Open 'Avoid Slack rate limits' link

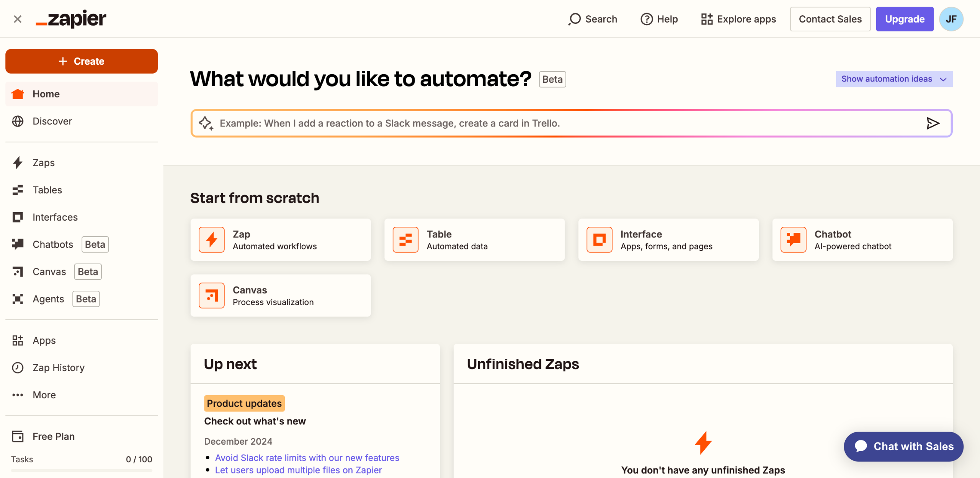[307, 458]
